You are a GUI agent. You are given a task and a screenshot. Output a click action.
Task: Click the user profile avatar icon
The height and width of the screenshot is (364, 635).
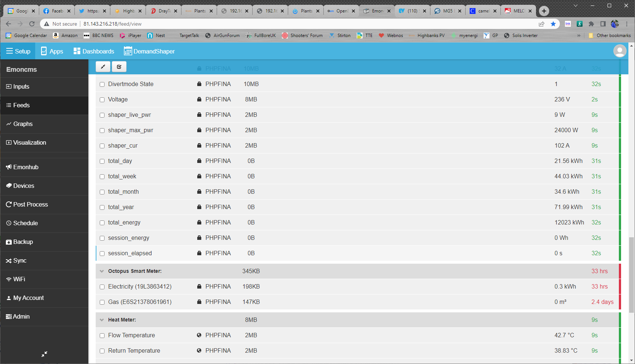pyautogui.click(x=620, y=51)
